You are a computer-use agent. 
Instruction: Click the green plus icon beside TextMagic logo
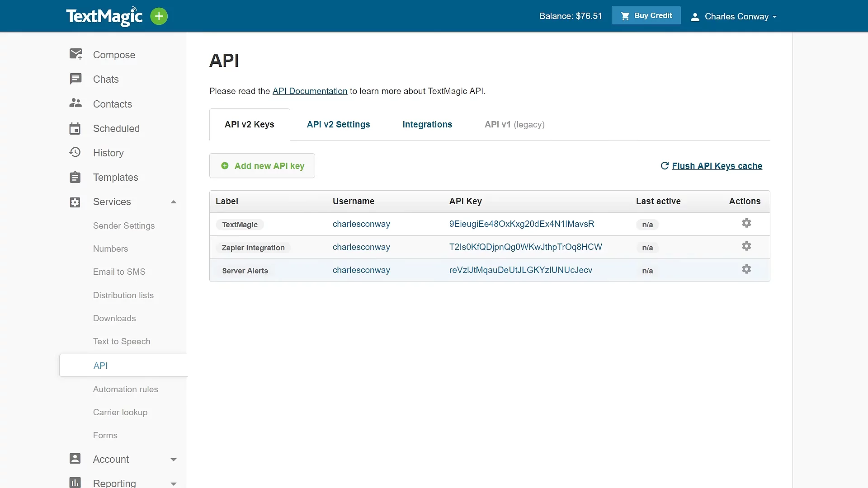(159, 17)
